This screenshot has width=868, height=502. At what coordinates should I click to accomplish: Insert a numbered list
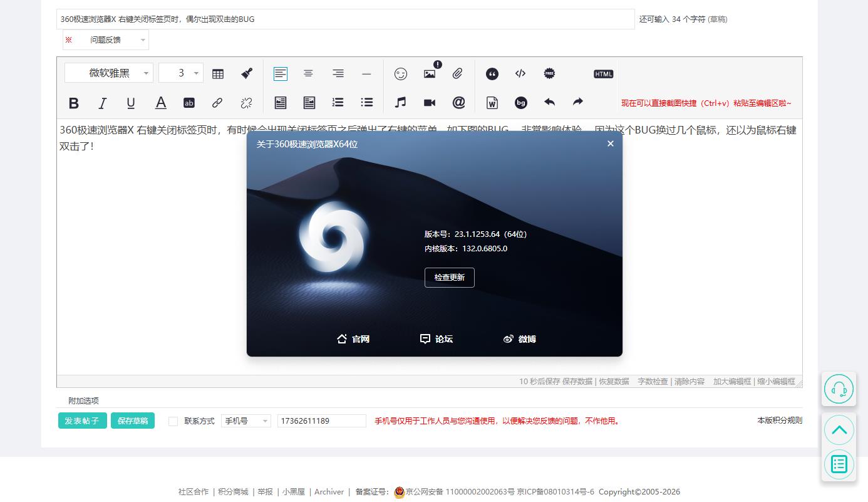point(338,103)
